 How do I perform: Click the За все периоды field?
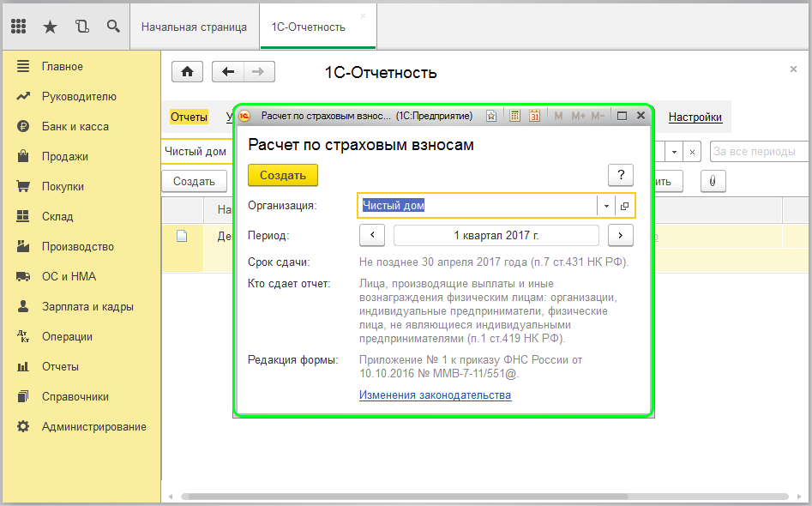pyautogui.click(x=759, y=152)
